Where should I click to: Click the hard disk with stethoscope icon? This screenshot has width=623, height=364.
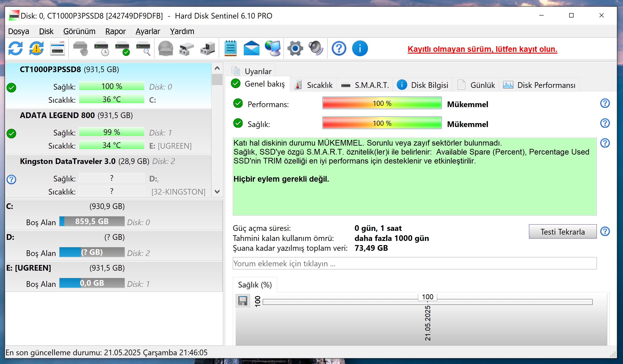81,48
